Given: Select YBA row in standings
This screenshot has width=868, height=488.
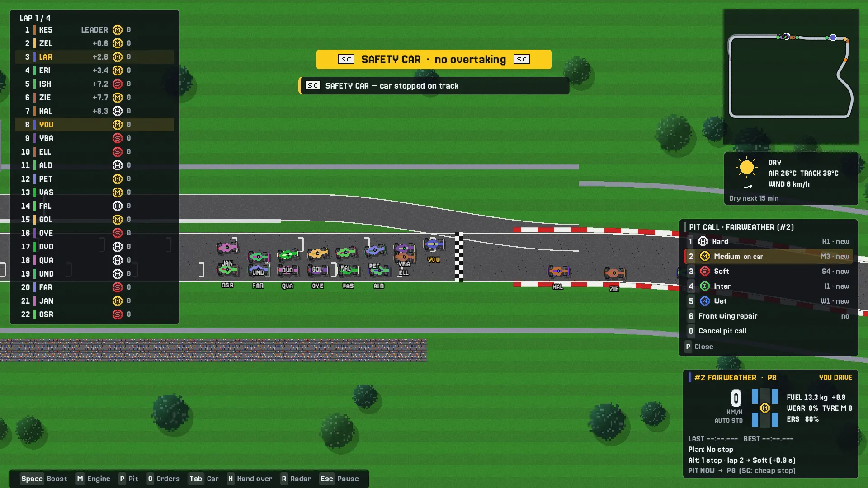Looking at the screenshot, I should [94, 138].
